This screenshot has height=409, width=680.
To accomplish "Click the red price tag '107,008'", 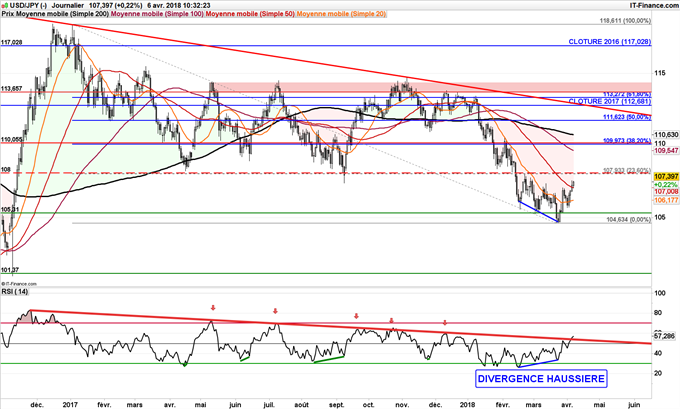I will [666, 192].
